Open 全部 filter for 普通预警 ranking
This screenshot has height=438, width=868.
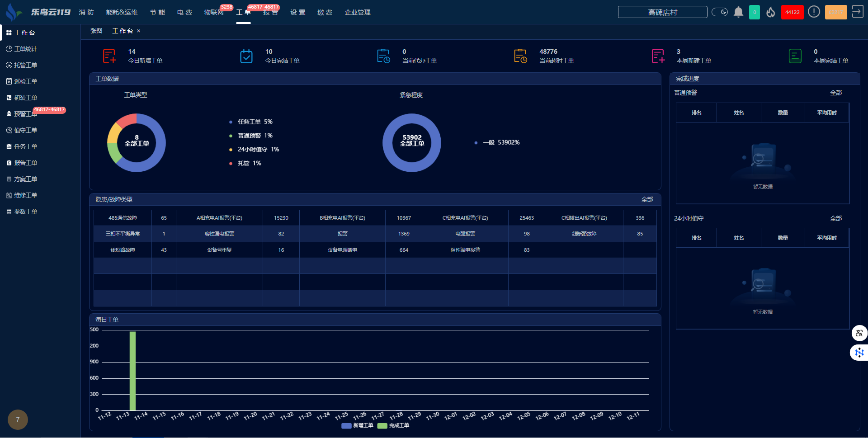coord(835,93)
